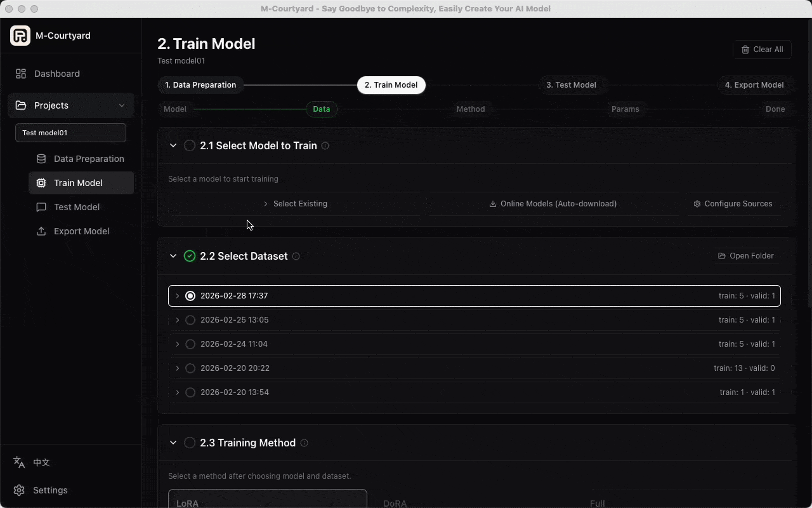
Task: Select dataset radio 2026-02-20 20:22
Action: (190, 368)
